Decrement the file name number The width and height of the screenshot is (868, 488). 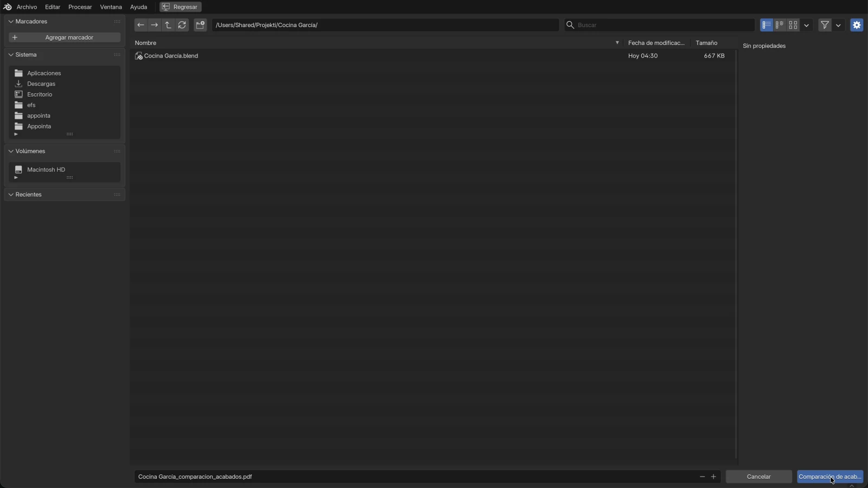coord(702,477)
